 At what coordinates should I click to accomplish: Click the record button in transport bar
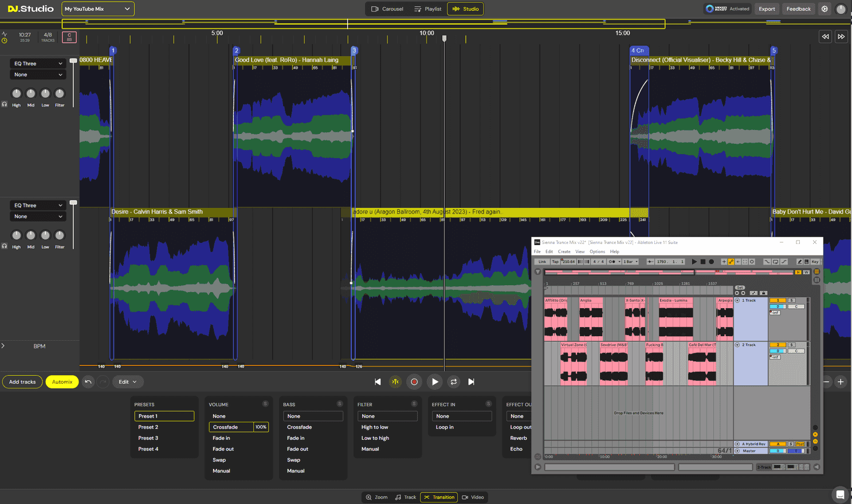[414, 382]
